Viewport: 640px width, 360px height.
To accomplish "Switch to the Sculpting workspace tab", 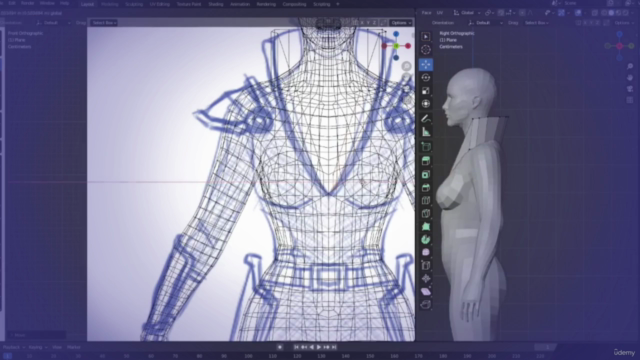I will pos(134,4).
